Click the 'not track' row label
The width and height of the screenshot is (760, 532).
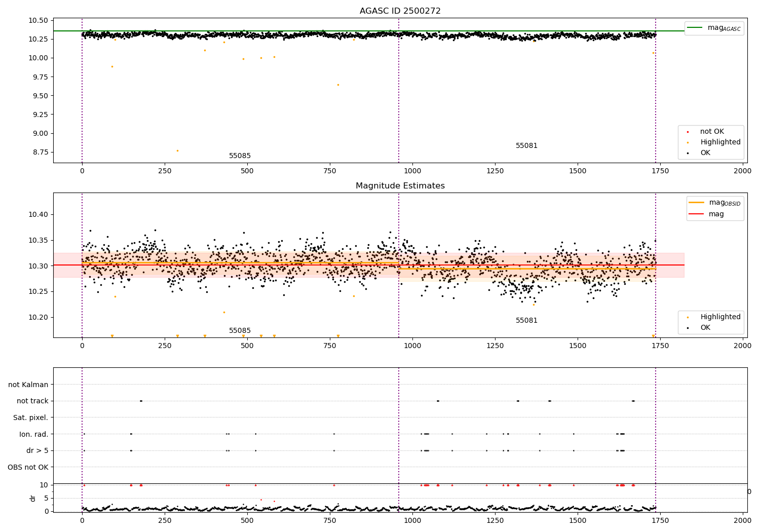32,401
